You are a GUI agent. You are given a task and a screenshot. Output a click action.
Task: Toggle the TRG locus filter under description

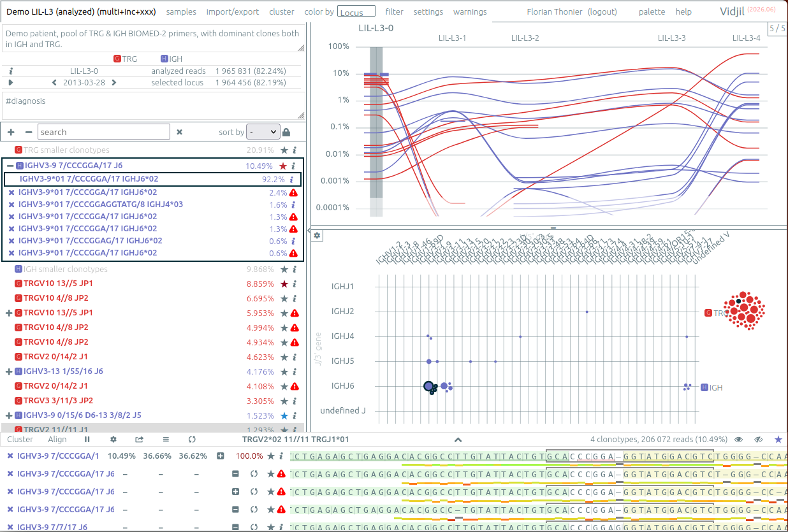(126, 59)
